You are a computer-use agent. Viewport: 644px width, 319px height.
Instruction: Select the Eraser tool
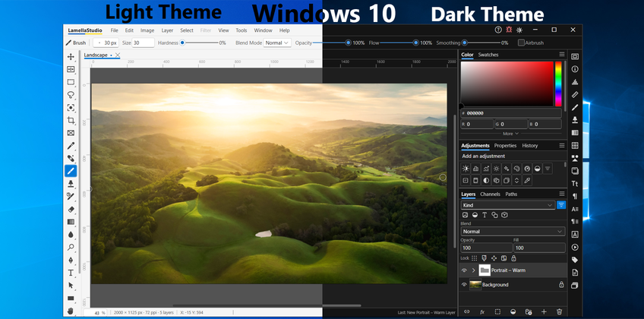point(71,209)
